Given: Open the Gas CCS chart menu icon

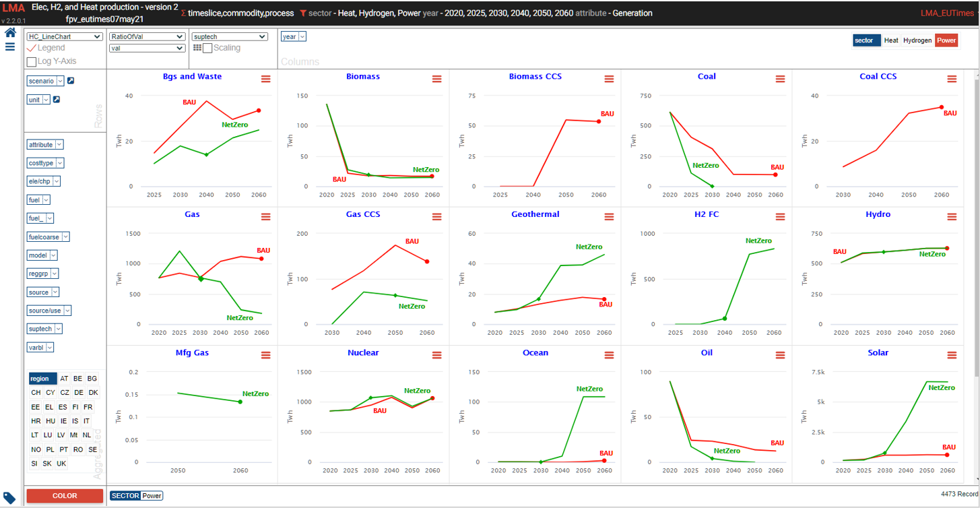Looking at the screenshot, I should (437, 217).
